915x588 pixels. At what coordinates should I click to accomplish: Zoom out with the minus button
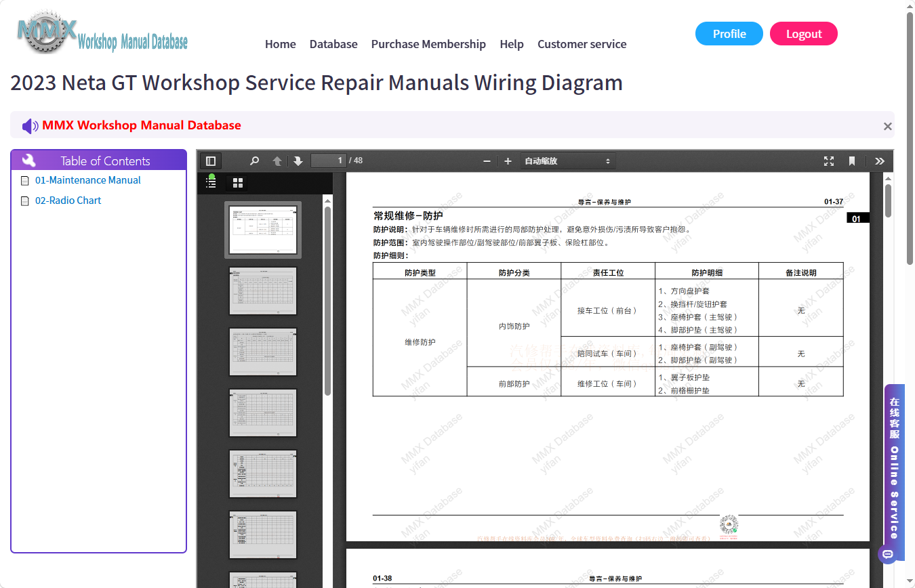click(x=487, y=161)
